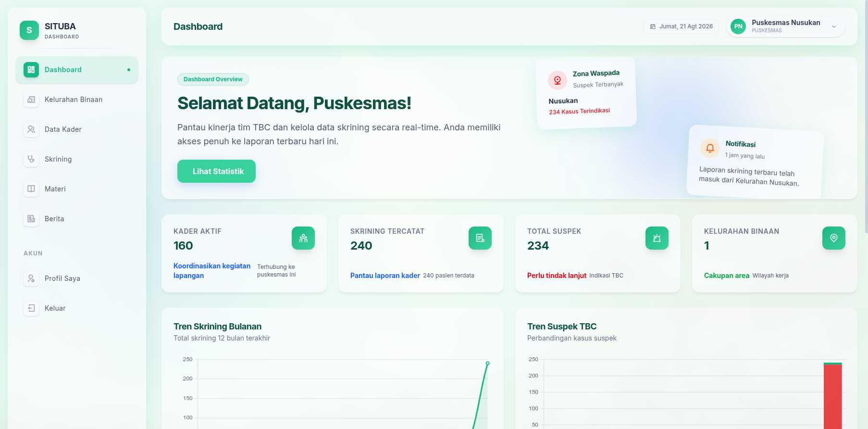Screen dimensions: 868x429
Task: Open Profil Saya under Akun
Action: (x=77, y=278)
